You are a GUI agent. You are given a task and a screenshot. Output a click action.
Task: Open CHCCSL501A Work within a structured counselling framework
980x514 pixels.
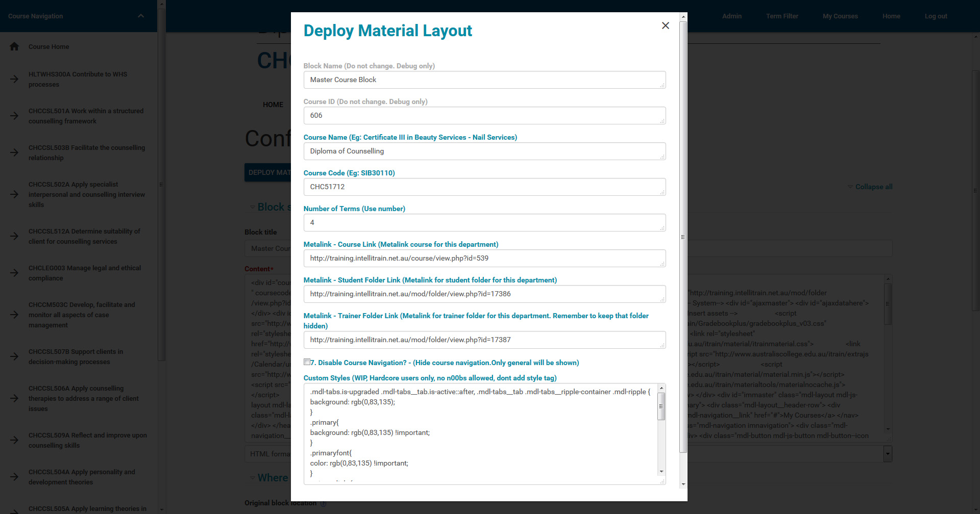pyautogui.click(x=86, y=116)
